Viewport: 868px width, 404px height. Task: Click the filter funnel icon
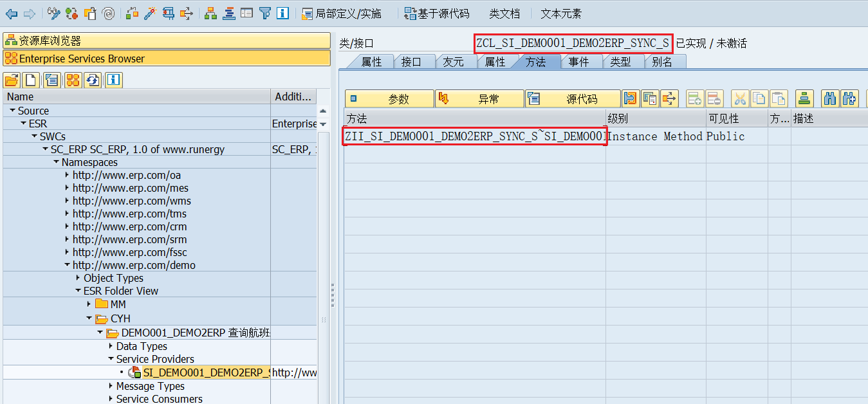pyautogui.click(x=265, y=13)
